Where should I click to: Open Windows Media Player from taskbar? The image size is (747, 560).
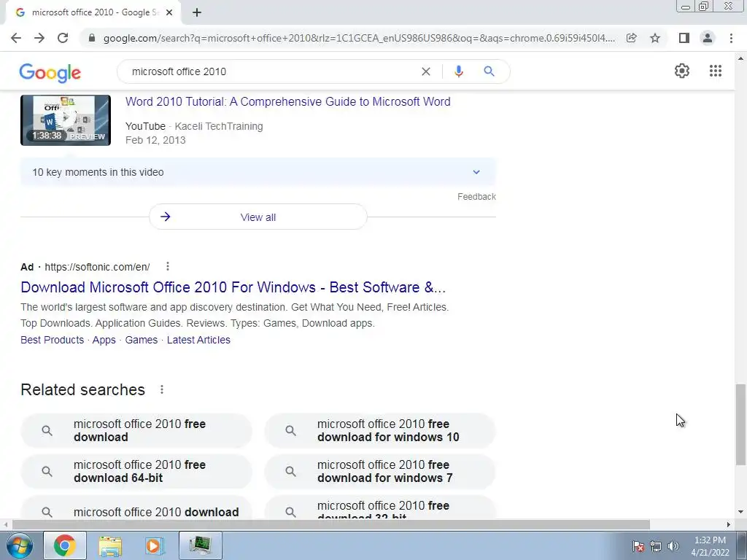(x=155, y=545)
